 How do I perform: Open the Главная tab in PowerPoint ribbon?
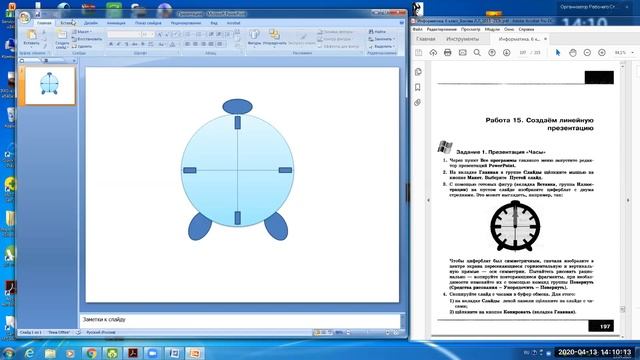coord(44,23)
